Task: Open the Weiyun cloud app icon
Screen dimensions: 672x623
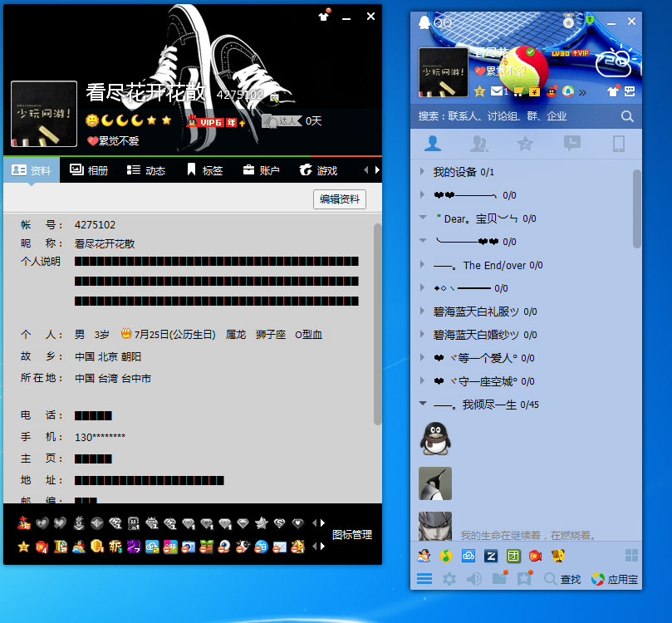Action: (x=468, y=556)
